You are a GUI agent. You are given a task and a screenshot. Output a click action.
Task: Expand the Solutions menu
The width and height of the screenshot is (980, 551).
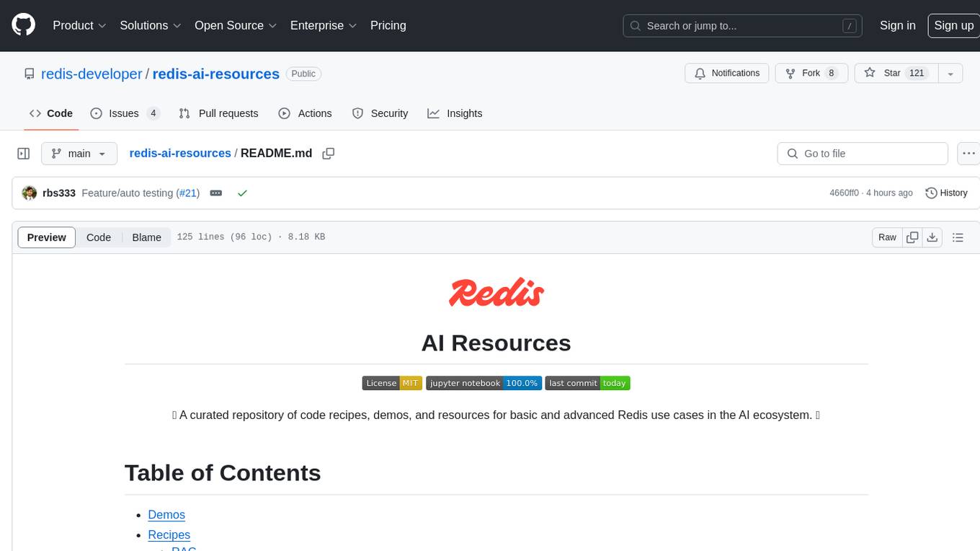click(x=150, y=25)
